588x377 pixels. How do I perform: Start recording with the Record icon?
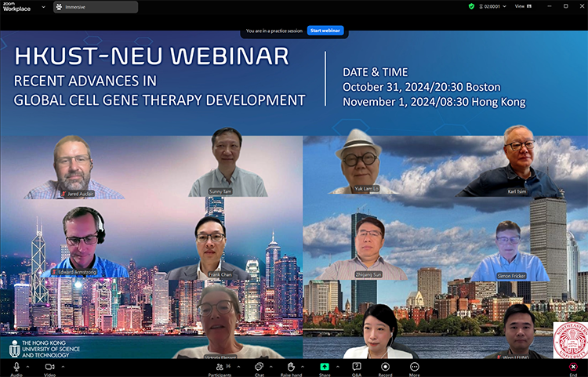(385, 367)
